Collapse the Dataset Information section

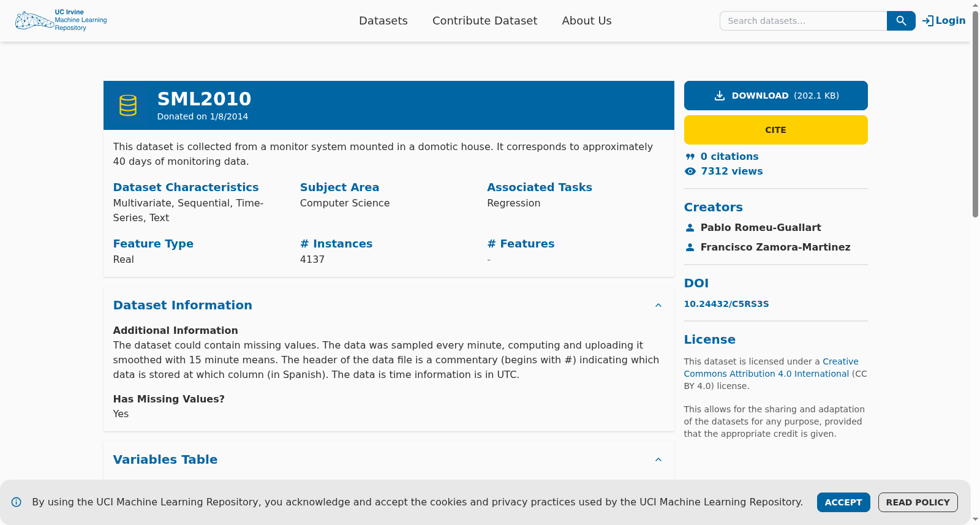[658, 305]
